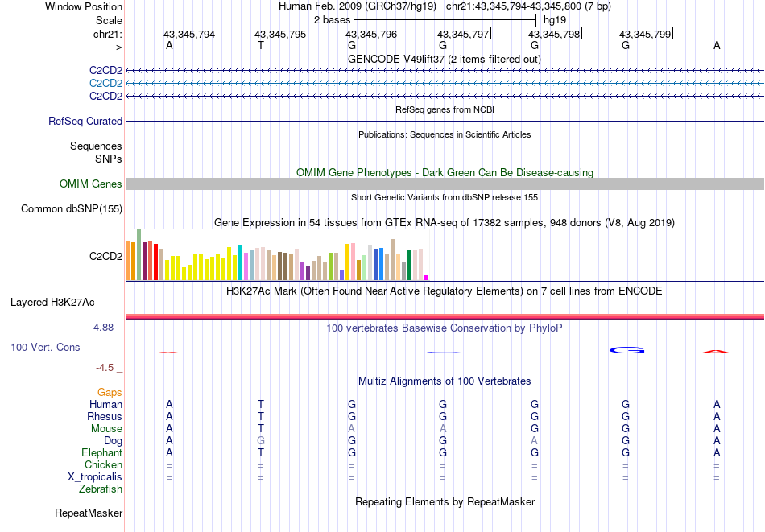Click the RepeatMasker track label
This screenshot has height=532, width=765.
click(89, 513)
